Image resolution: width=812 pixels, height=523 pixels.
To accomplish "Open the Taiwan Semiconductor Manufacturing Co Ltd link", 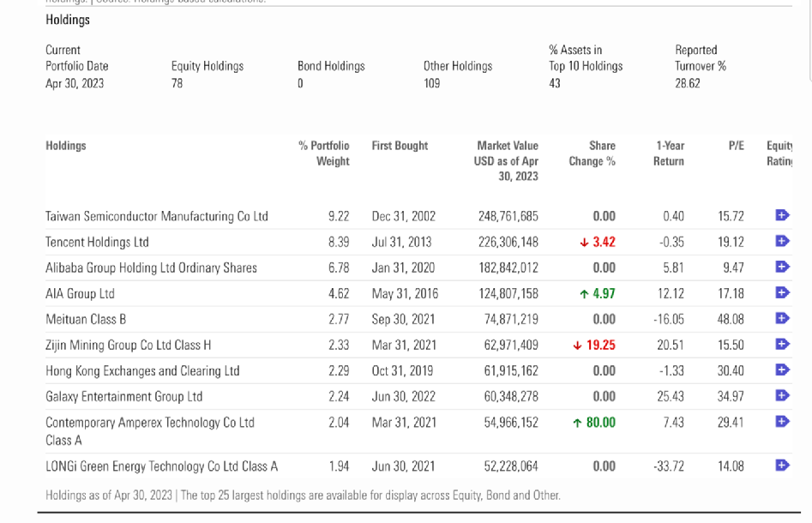I will click(x=156, y=216).
